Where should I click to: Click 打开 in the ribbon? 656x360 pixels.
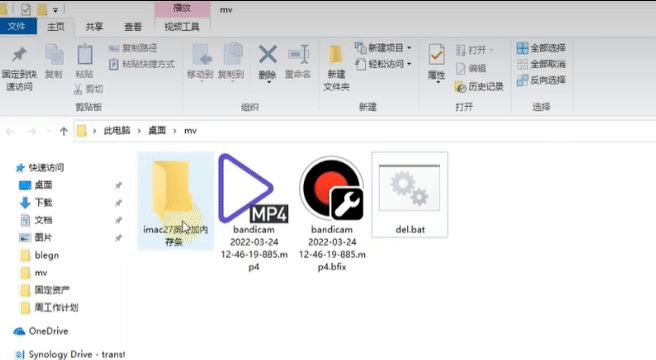click(474, 50)
